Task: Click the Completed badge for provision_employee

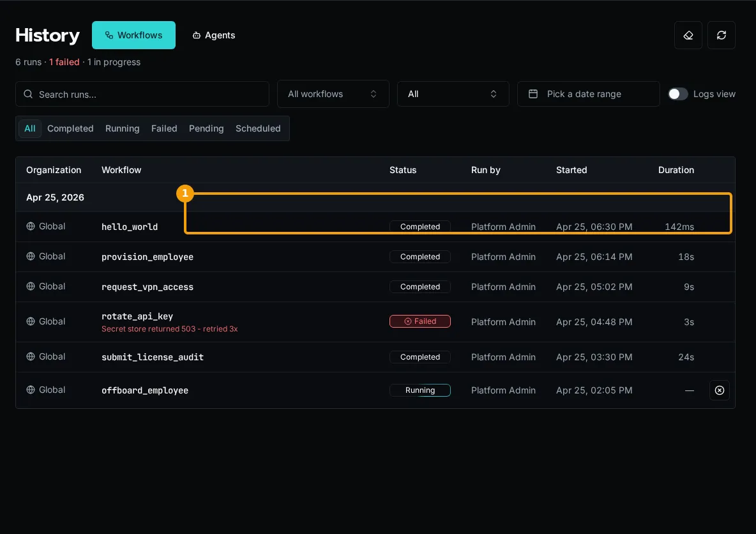Action: [420, 257]
